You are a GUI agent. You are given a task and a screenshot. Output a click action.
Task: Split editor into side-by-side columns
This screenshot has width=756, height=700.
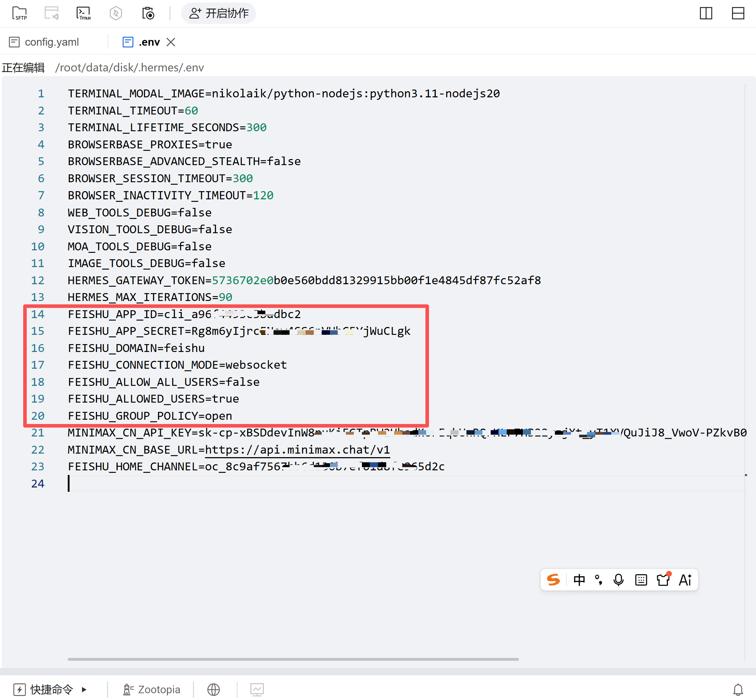(x=706, y=13)
